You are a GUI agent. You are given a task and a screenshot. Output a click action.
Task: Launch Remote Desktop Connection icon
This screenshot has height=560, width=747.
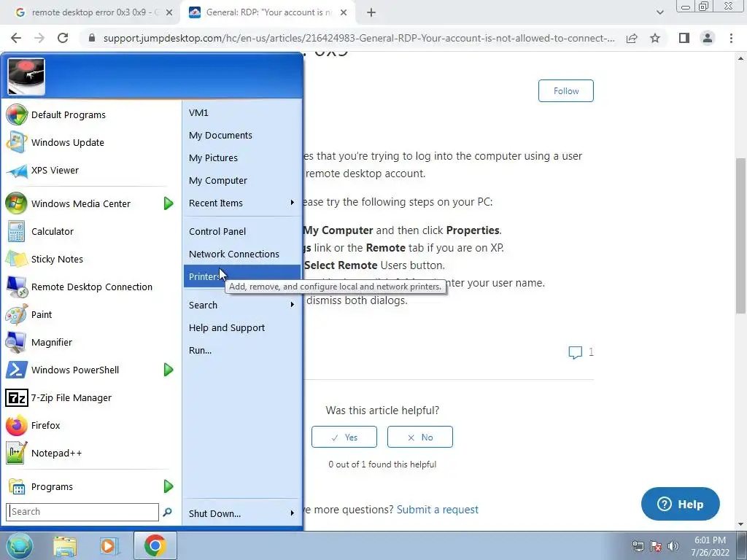(x=17, y=287)
